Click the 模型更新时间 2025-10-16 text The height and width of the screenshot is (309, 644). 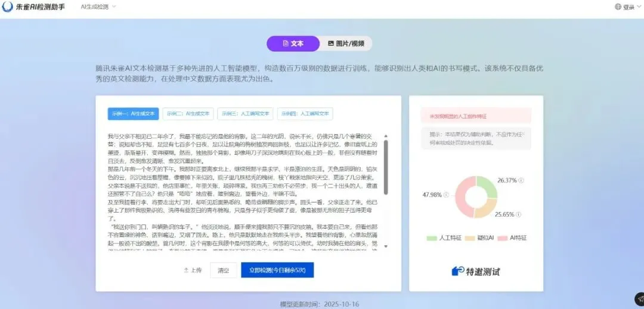pyautogui.click(x=320, y=304)
